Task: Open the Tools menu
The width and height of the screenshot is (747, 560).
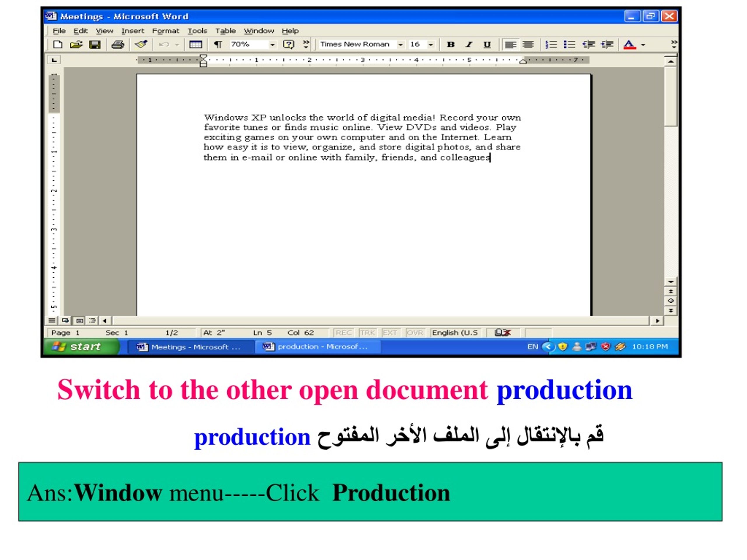Action: click(x=197, y=31)
